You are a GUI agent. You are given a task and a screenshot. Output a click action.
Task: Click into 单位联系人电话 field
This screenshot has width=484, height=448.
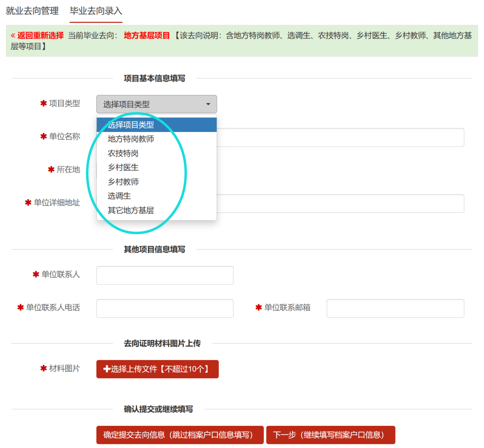pos(165,309)
